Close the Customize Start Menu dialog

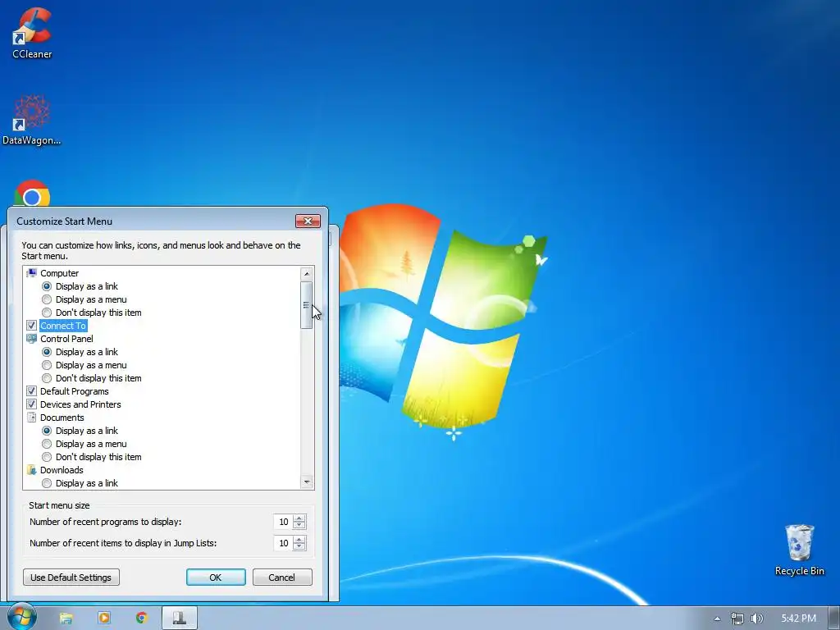coord(308,221)
